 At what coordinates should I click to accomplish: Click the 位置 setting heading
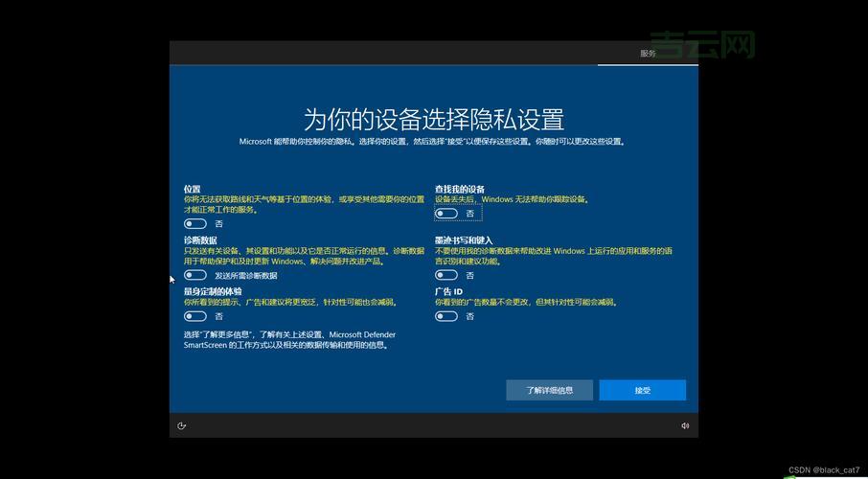pyautogui.click(x=192, y=189)
